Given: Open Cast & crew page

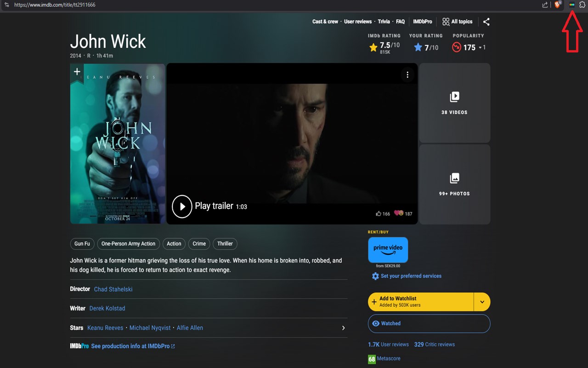Looking at the screenshot, I should [325, 22].
